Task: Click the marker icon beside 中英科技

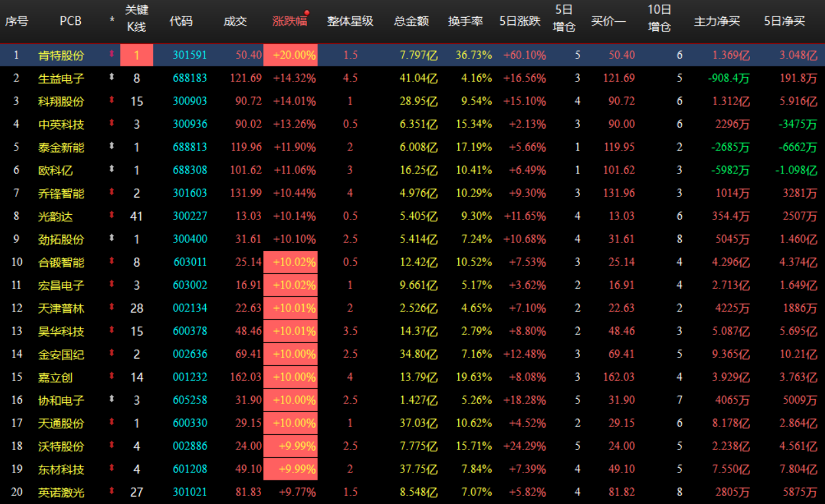Action: click(112, 124)
